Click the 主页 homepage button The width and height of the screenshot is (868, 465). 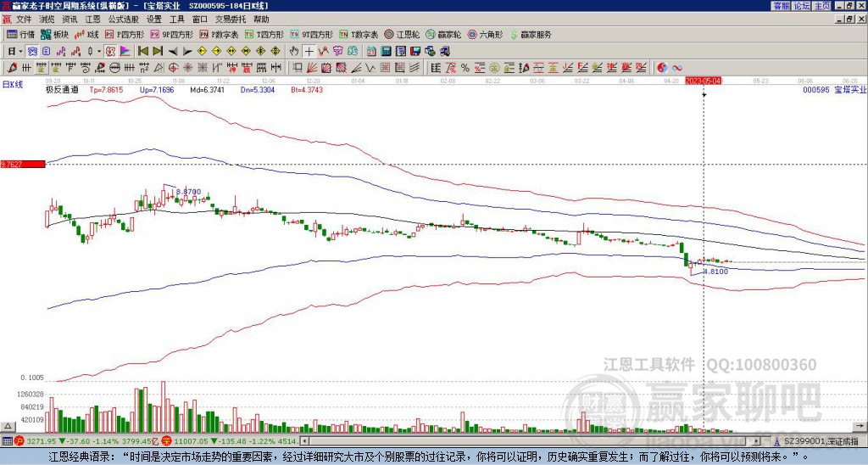tap(822, 6)
